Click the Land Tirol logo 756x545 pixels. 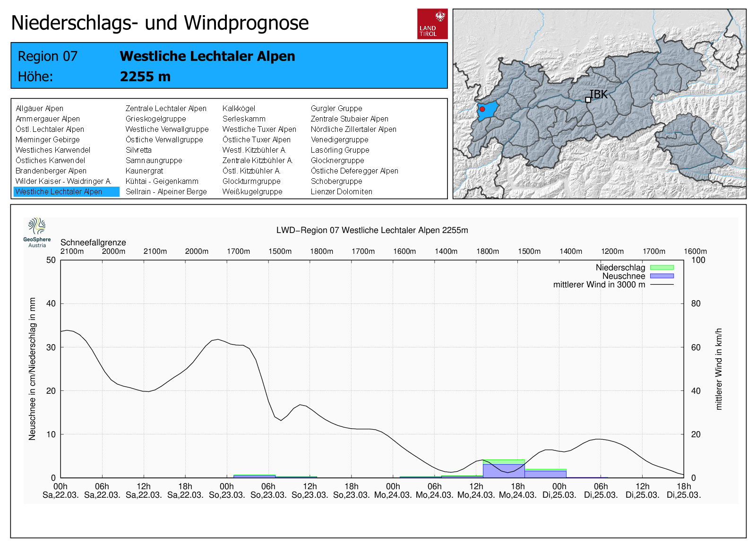click(x=432, y=24)
